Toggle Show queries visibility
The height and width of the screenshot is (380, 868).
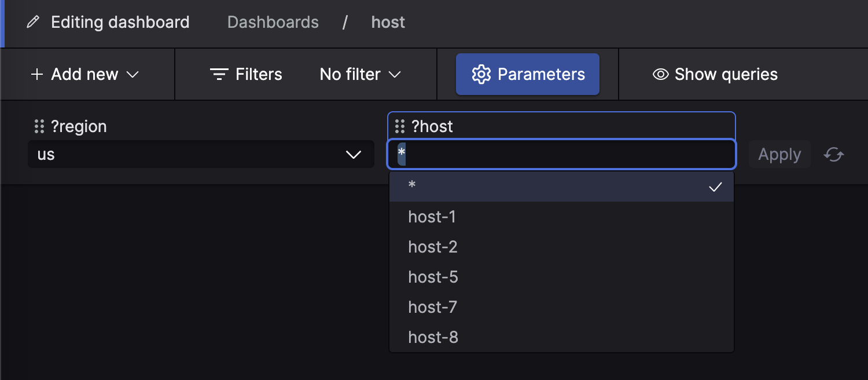click(715, 74)
